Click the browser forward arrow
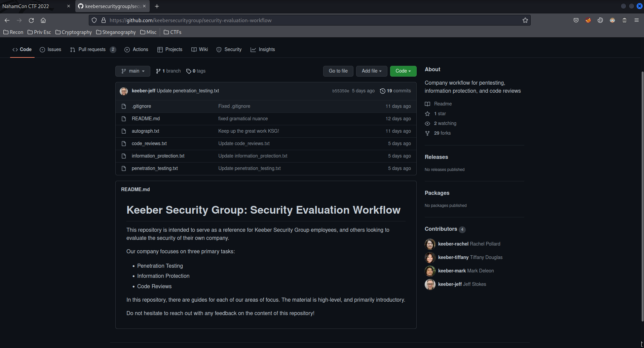 (19, 20)
